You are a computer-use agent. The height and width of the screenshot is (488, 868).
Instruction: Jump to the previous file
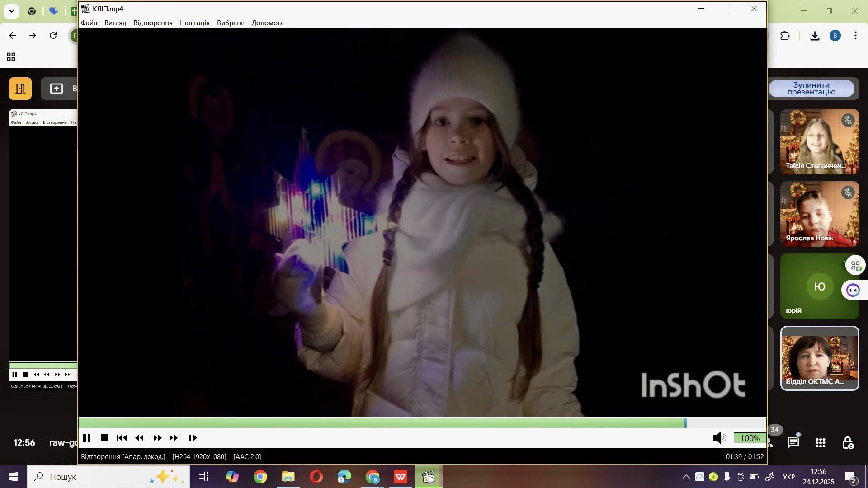click(122, 438)
